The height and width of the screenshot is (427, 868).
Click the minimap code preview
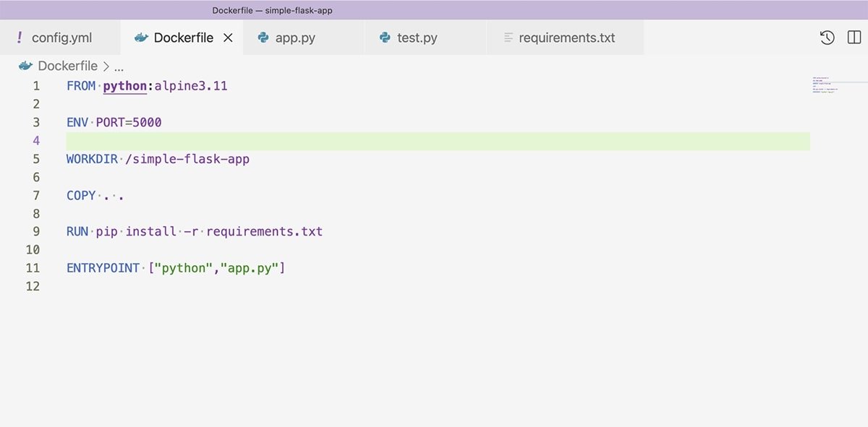coord(823,85)
